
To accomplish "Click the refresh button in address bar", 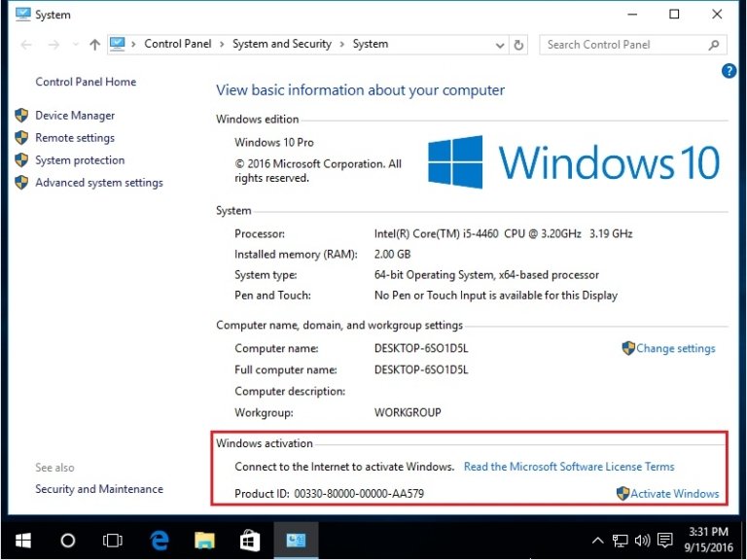I will (x=519, y=45).
